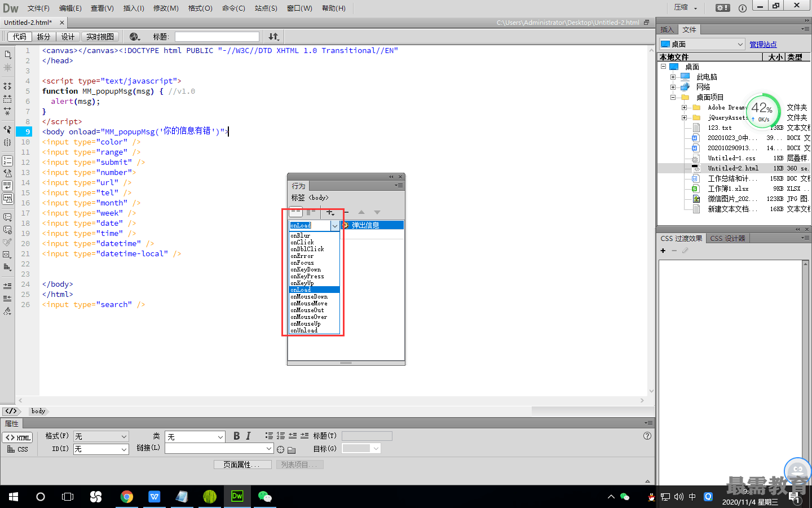Open the 站点(S) menu
The width and height of the screenshot is (812, 508).
click(266, 8)
